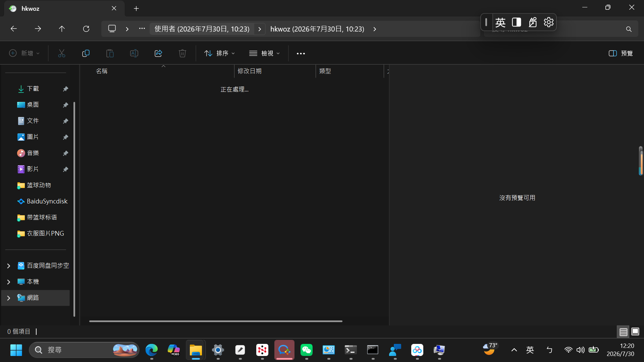Open the 檢視 view dropdown
Image resolution: width=644 pixels, height=362 pixels.
tap(265, 53)
